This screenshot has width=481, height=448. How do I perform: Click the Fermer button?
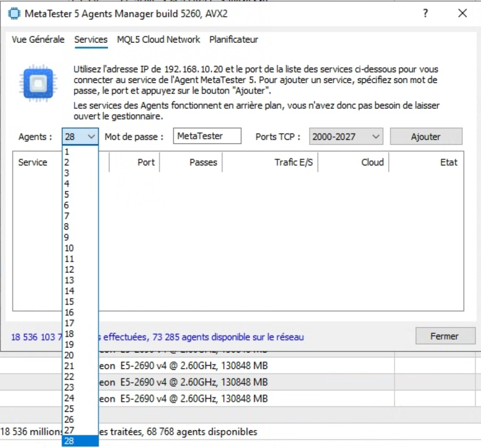point(445,336)
